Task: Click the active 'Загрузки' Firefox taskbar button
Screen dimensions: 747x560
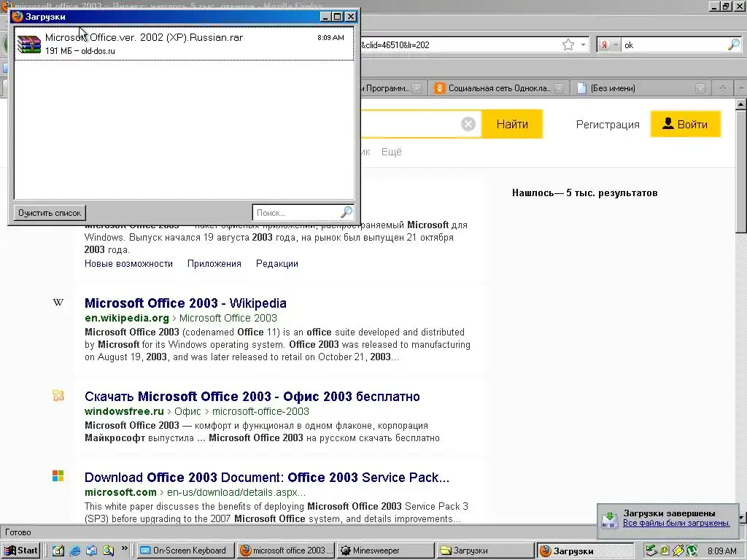Action: pyautogui.click(x=586, y=551)
